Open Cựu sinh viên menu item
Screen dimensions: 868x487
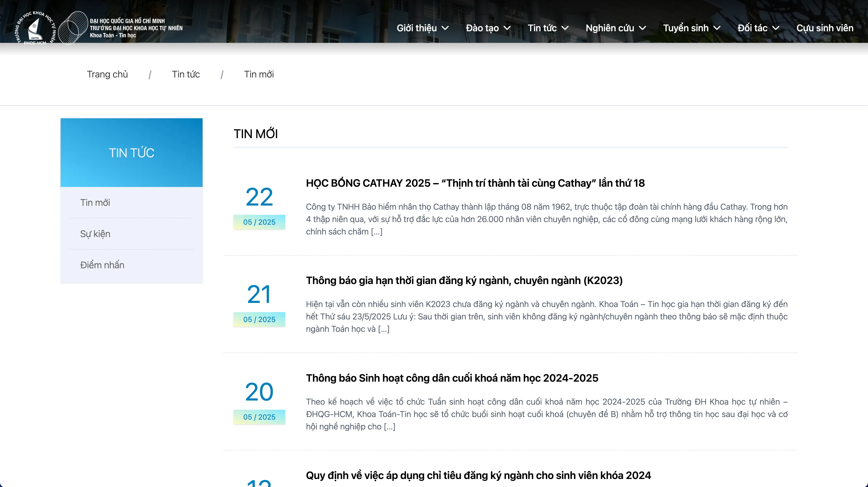[x=825, y=28]
